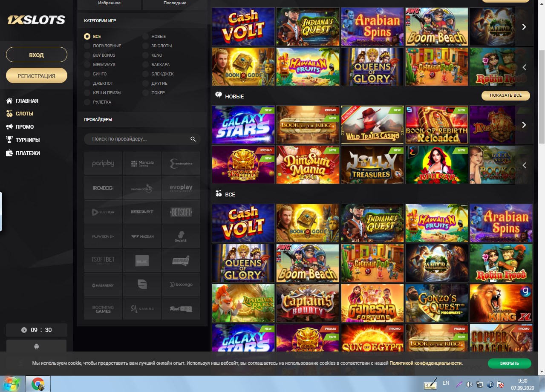Choose the SA Gaming provider logo

coord(142,309)
